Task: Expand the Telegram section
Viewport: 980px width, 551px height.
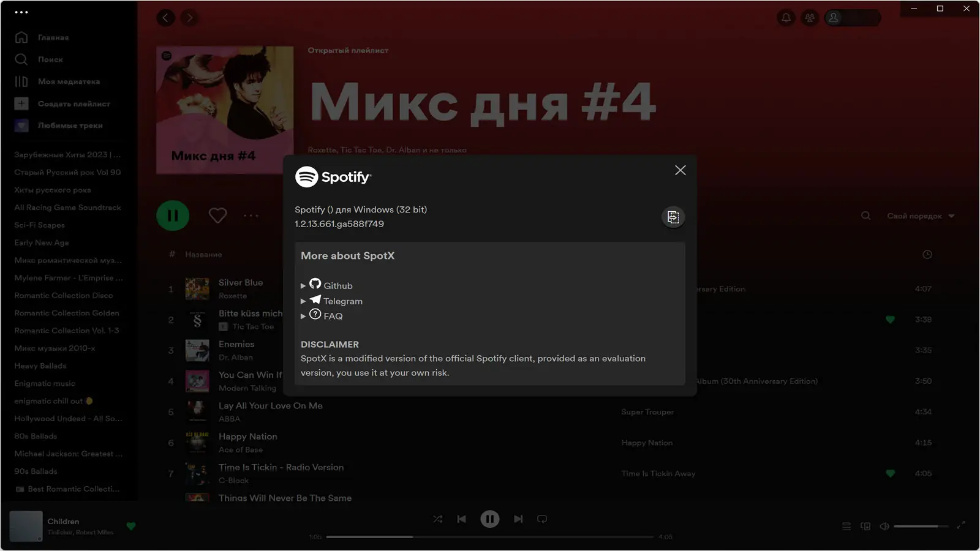Action: [332, 301]
